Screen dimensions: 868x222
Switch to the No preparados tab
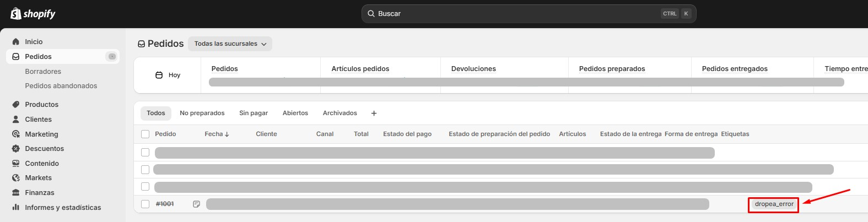[x=202, y=113]
